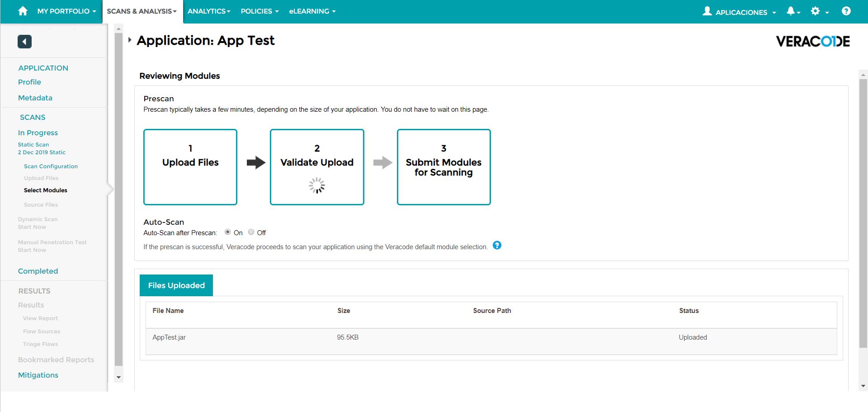Click the File Name column header

pyautogui.click(x=168, y=311)
